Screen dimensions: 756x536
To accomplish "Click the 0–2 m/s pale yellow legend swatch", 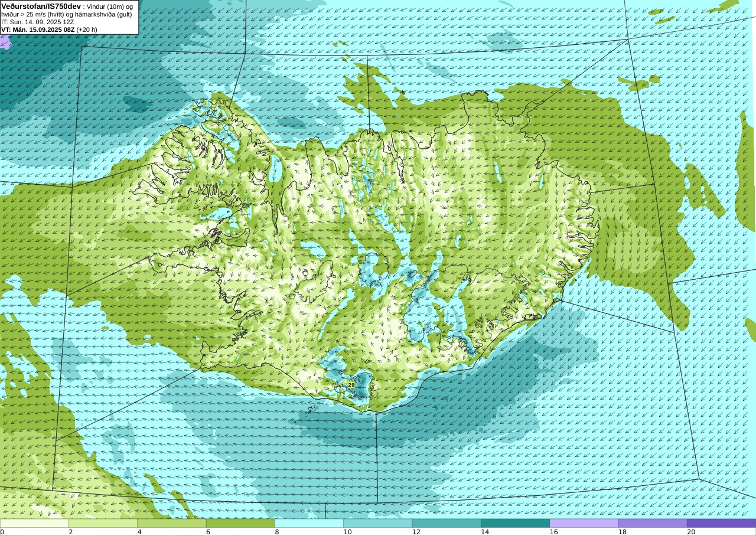I will (x=34, y=523).
